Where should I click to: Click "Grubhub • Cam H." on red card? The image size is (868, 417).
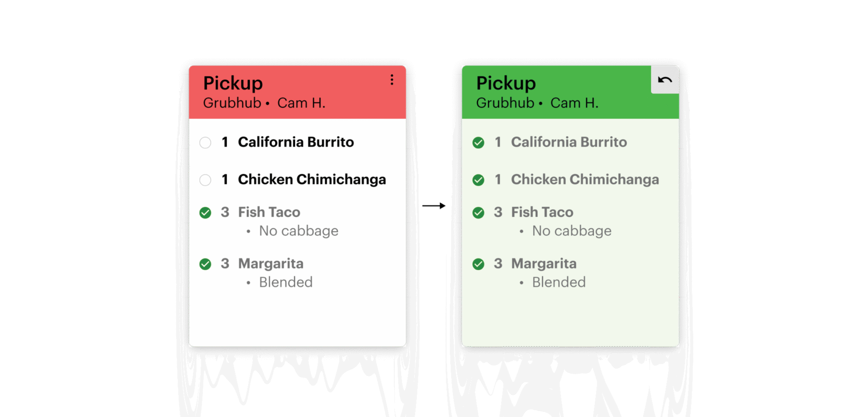(264, 103)
